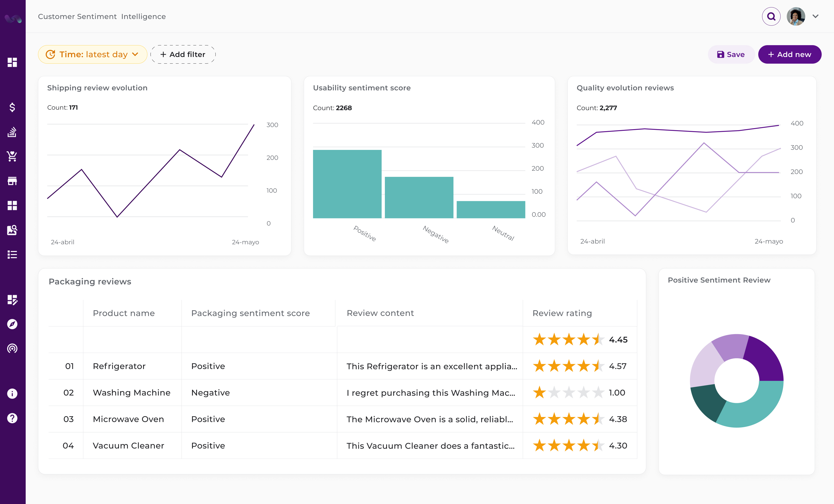The height and width of the screenshot is (504, 834).
Task: Click the info icon near the sidebar bottom
Action: 13,393
